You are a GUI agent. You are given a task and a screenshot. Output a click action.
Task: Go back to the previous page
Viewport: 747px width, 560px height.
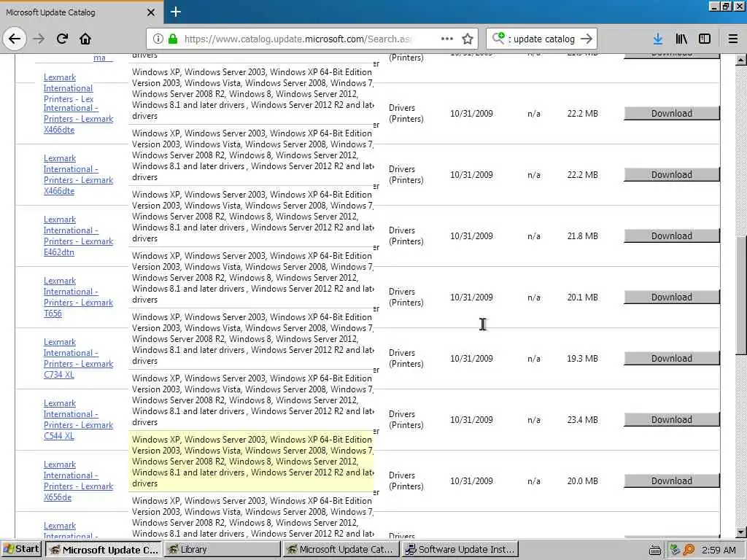[15, 39]
